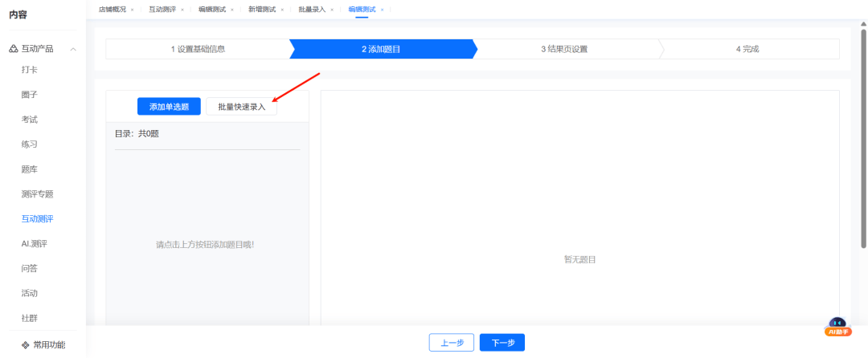Open 题库 in the sidebar

(x=30, y=169)
